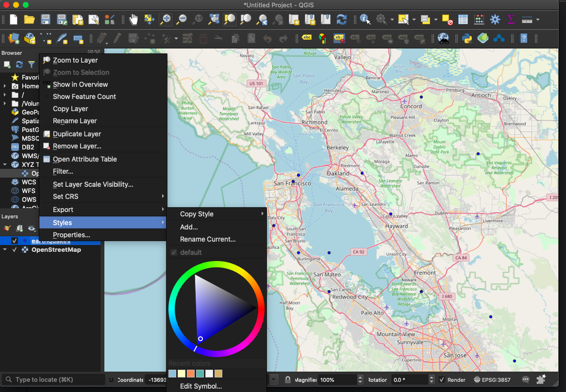
Task: Toggle the Render checkbox in status bar
Action: tap(442, 380)
